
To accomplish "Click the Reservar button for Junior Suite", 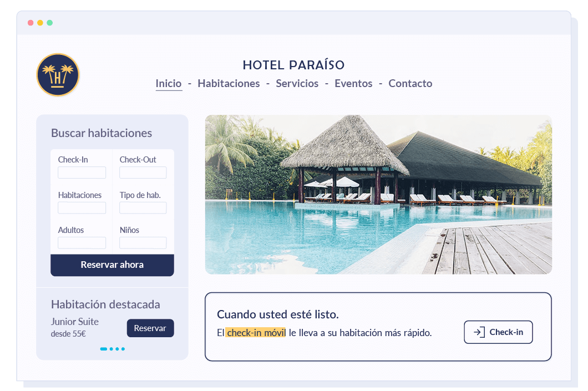I will [x=150, y=328].
